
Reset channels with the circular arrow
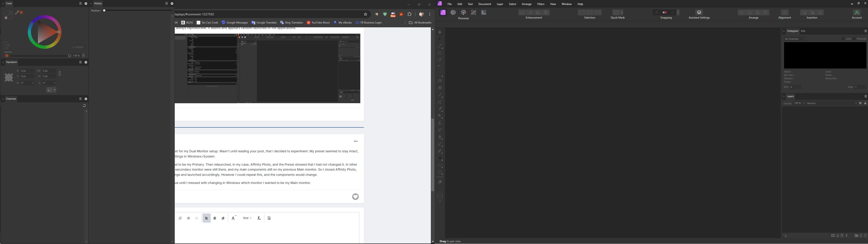coord(84,106)
